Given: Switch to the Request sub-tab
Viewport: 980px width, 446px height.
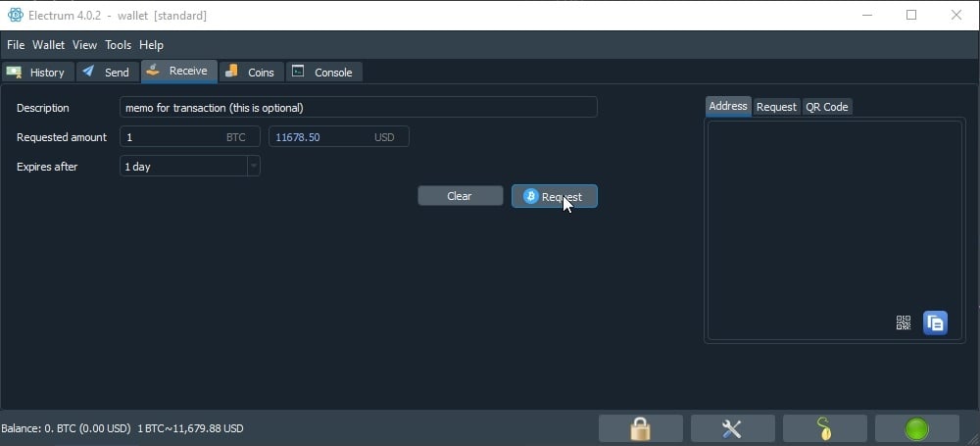Looking at the screenshot, I should tap(776, 107).
